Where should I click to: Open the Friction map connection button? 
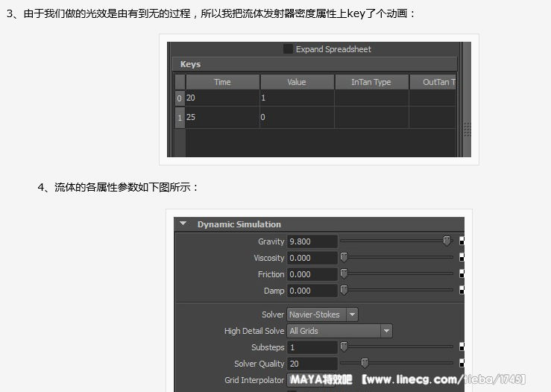pos(462,274)
